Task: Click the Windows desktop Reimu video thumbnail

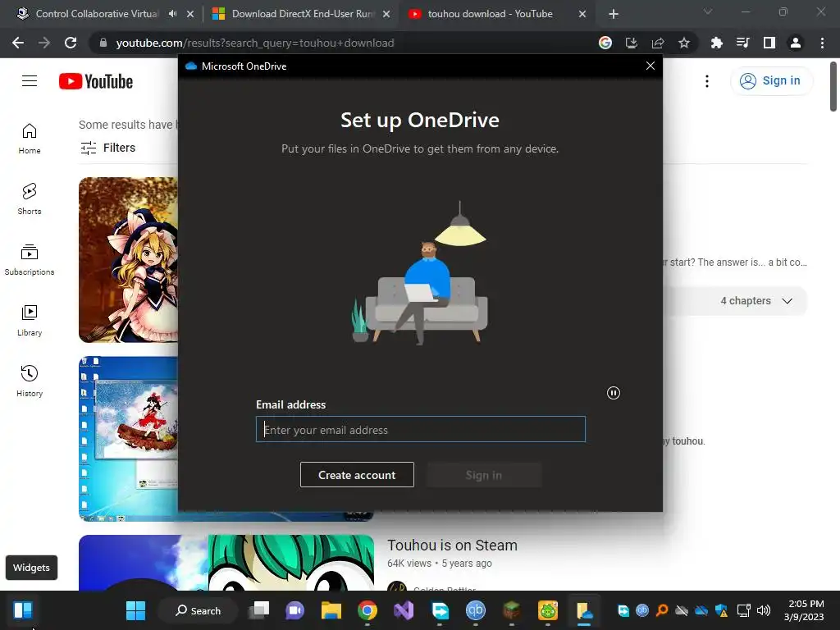Action: point(129,438)
